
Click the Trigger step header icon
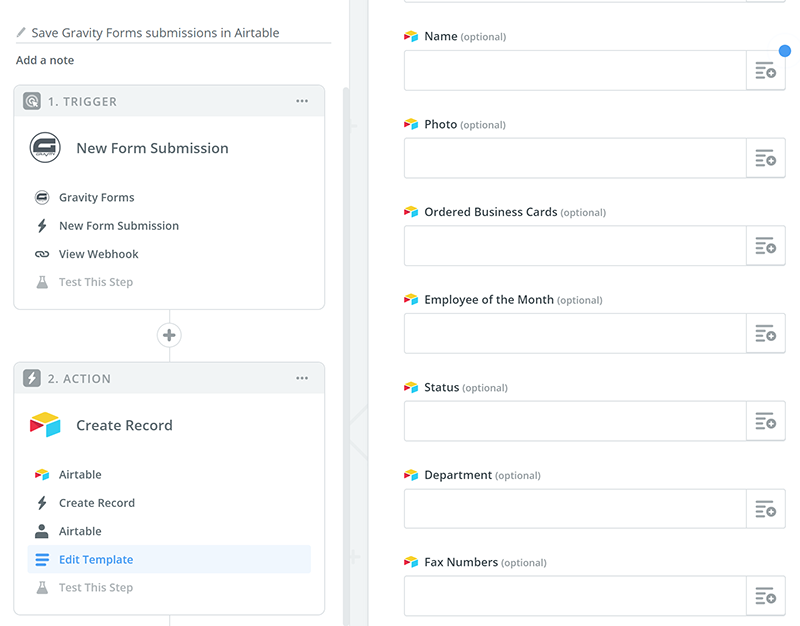click(x=32, y=101)
